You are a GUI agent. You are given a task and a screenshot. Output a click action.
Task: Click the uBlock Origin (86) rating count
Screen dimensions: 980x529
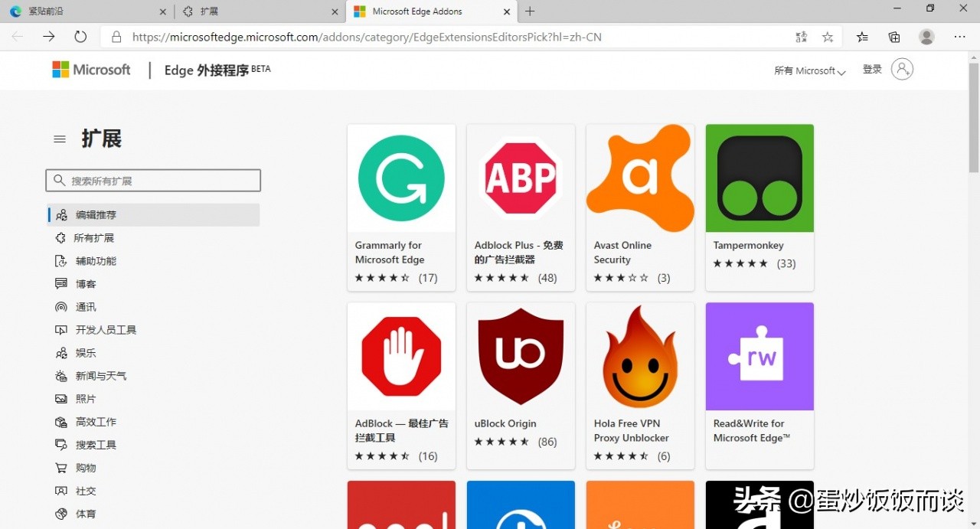[x=547, y=442]
